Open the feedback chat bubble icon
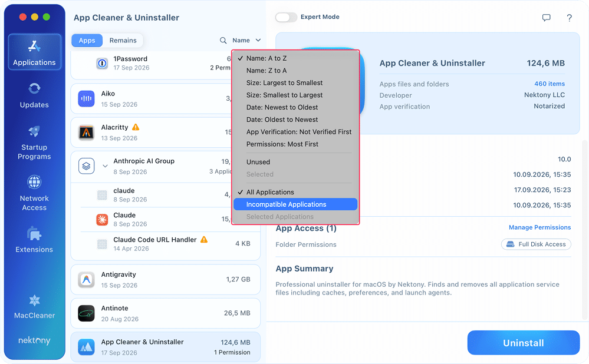 (546, 18)
